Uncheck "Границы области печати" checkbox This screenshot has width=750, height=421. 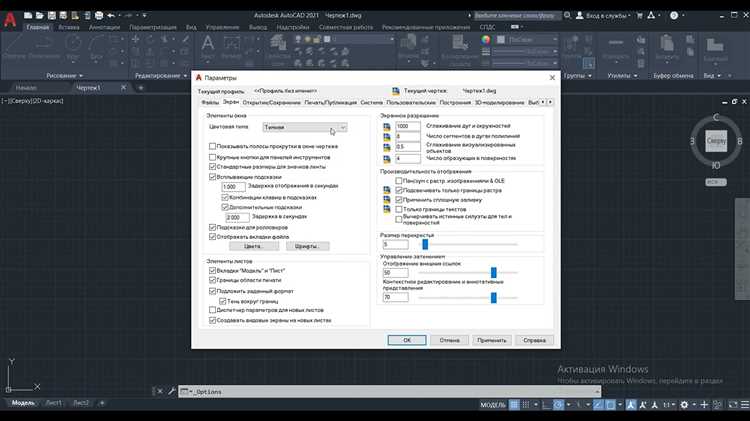(x=212, y=280)
